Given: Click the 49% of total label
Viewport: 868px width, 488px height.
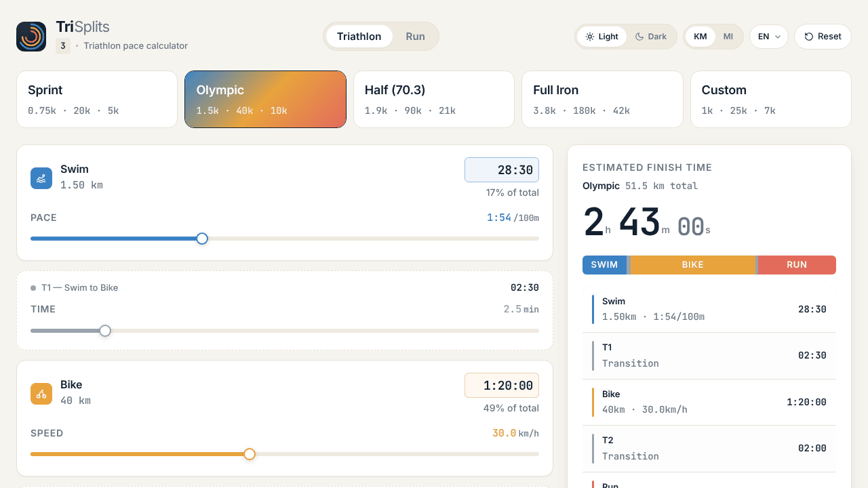Looking at the screenshot, I should [x=512, y=408].
